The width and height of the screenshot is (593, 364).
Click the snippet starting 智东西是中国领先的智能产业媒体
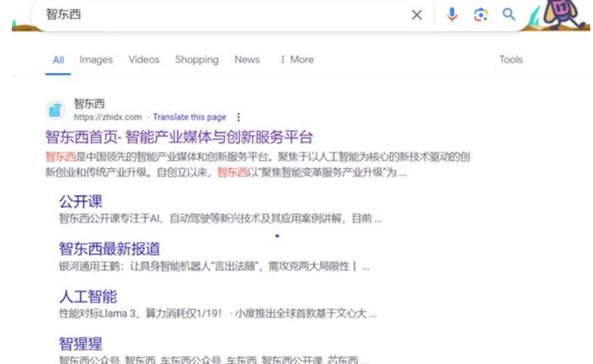(x=257, y=165)
